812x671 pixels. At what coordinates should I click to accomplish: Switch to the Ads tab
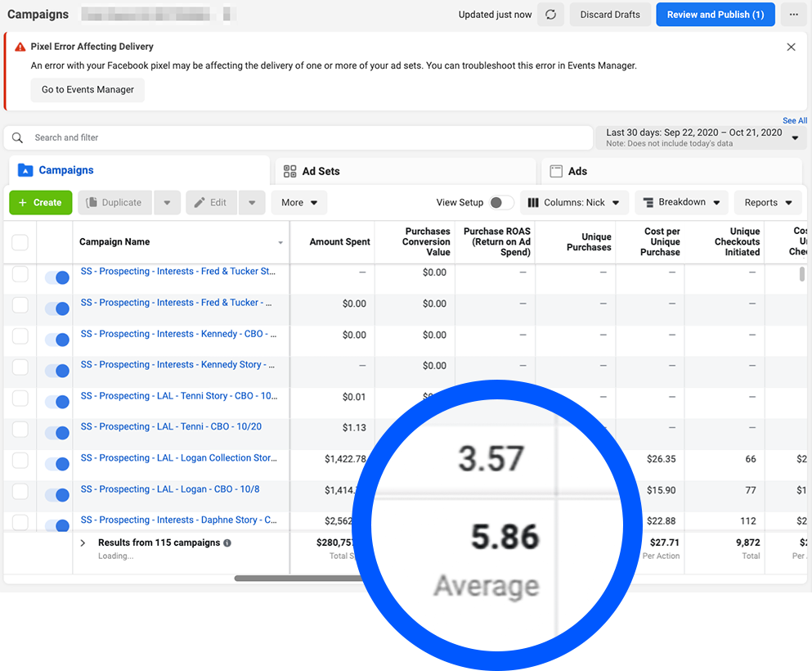(x=671, y=171)
